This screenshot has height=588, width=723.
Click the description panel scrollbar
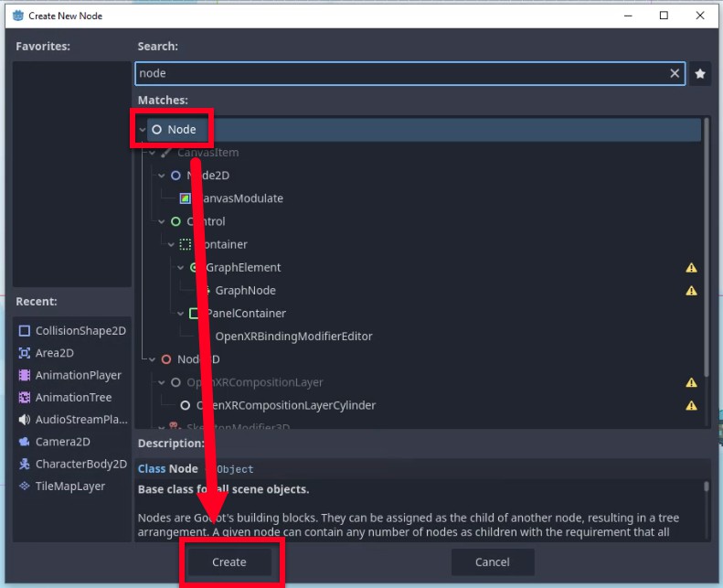pyautogui.click(x=706, y=486)
